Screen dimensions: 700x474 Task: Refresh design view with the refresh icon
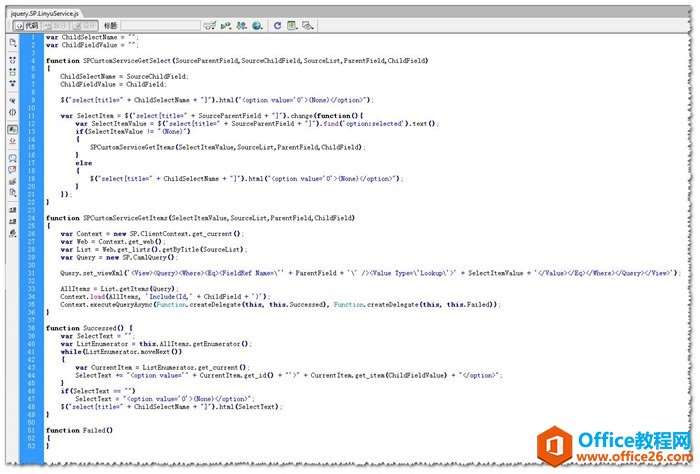tap(277, 24)
